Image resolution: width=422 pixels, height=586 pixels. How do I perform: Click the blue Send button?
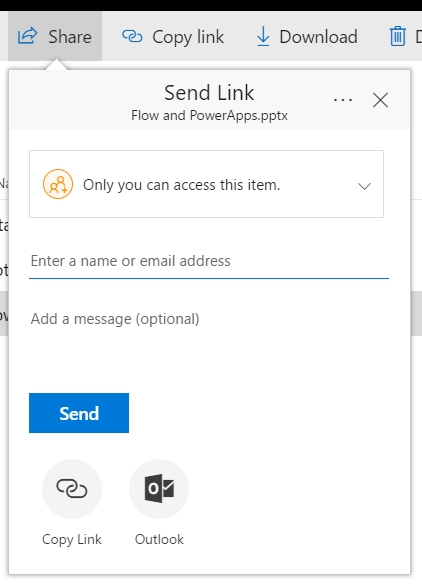click(x=79, y=413)
